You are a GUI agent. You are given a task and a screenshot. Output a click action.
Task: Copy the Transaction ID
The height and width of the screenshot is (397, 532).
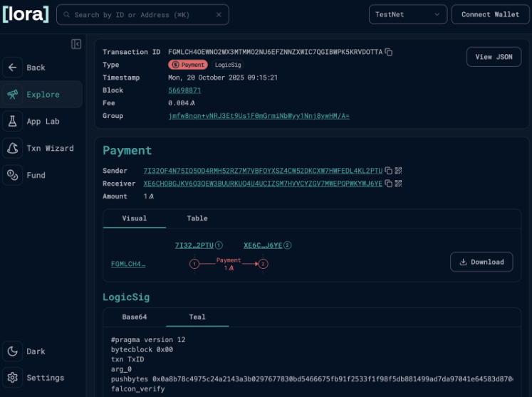(389, 52)
